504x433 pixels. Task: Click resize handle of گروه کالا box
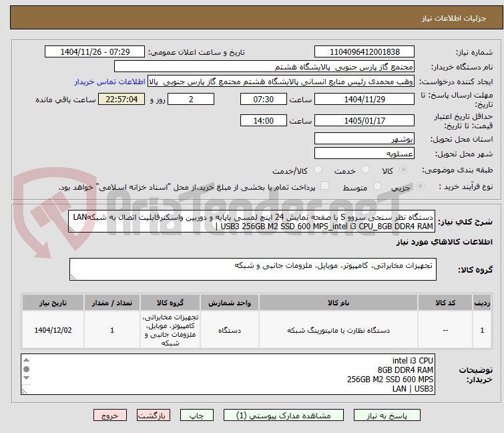(x=73, y=277)
